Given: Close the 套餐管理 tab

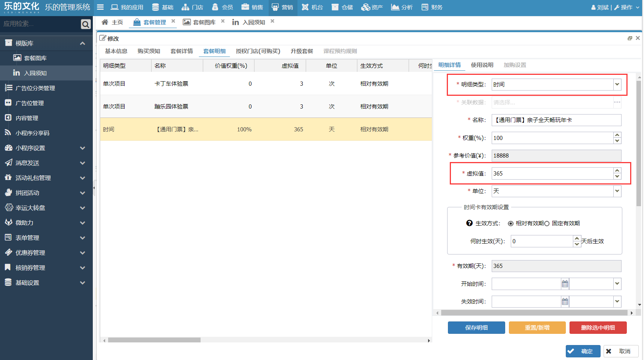Looking at the screenshot, I should click(x=173, y=21).
